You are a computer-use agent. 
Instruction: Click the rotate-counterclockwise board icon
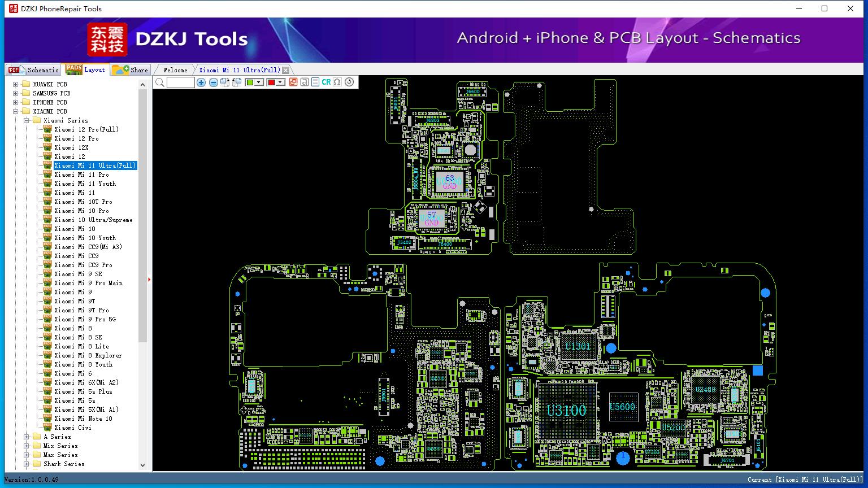(x=237, y=82)
